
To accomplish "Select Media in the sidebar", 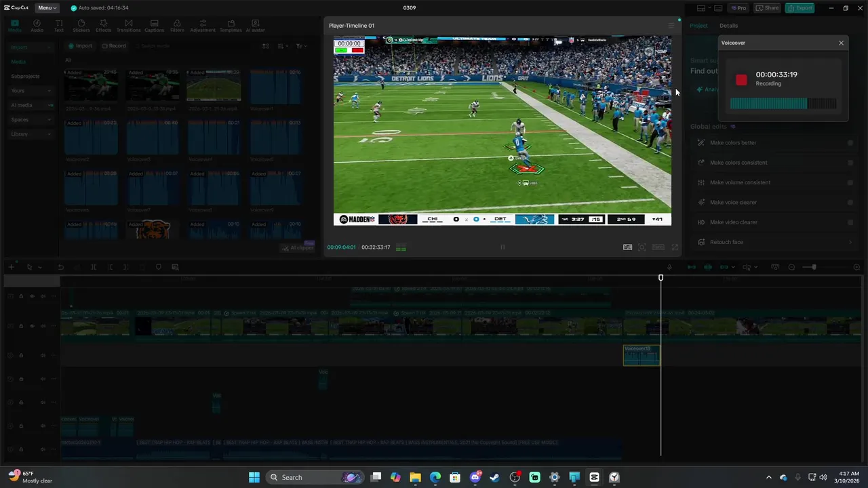I will click(18, 62).
